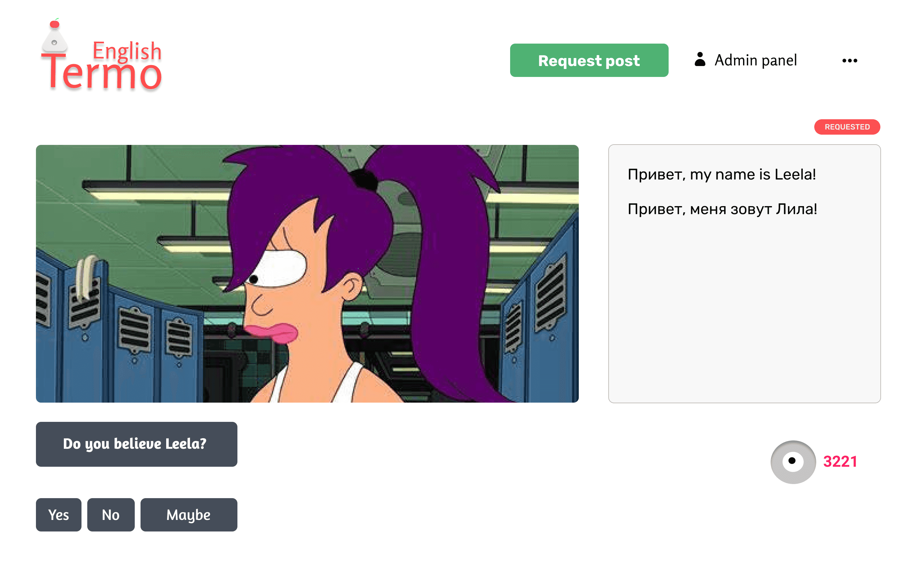Open the Leela cartoon image
This screenshot has height=577, width=924.
[307, 274]
